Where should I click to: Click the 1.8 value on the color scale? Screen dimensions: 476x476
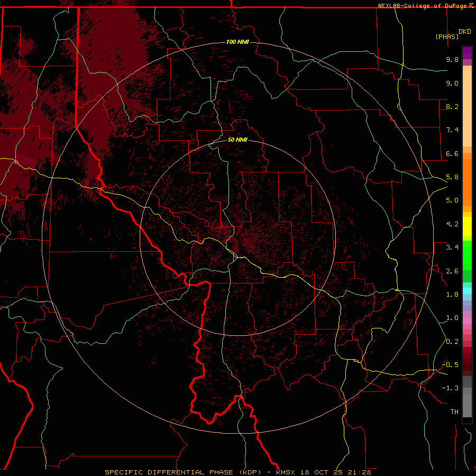coord(452,295)
